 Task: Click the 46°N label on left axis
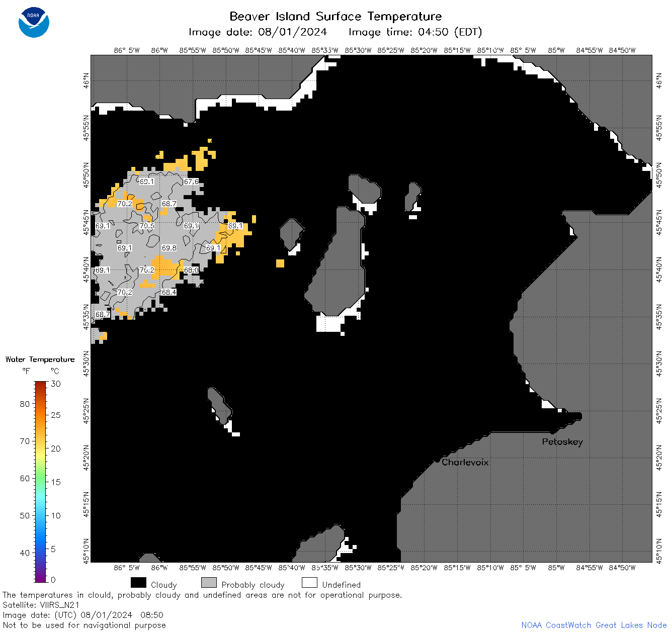pyautogui.click(x=87, y=80)
